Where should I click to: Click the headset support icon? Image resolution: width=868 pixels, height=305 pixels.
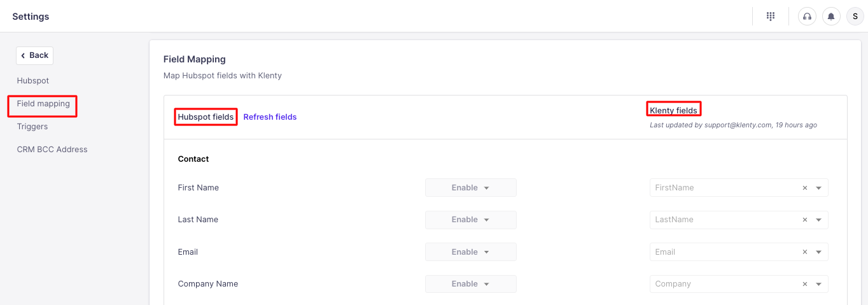click(807, 17)
